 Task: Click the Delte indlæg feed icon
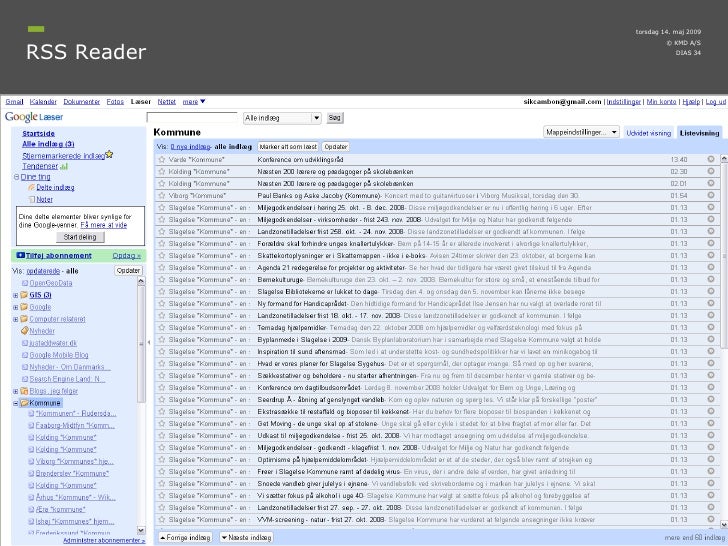click(32, 187)
